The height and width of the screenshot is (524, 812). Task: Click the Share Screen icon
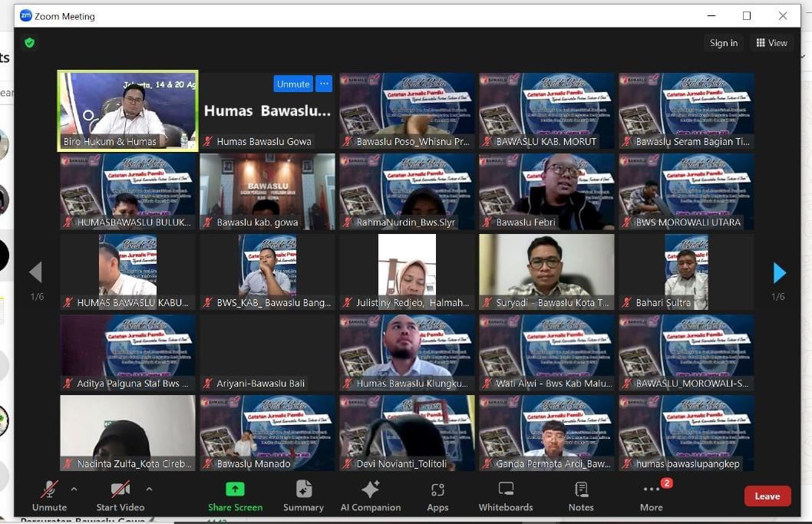click(235, 489)
